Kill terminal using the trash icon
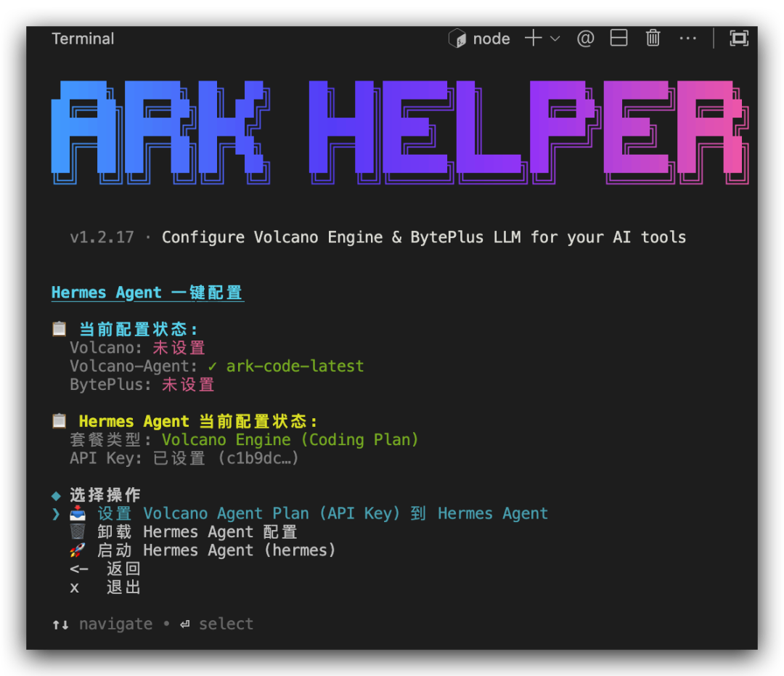784x676 pixels. [x=653, y=38]
